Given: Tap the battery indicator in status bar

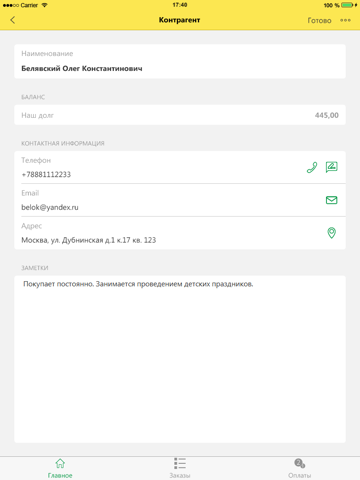Looking at the screenshot, I should (347, 5).
